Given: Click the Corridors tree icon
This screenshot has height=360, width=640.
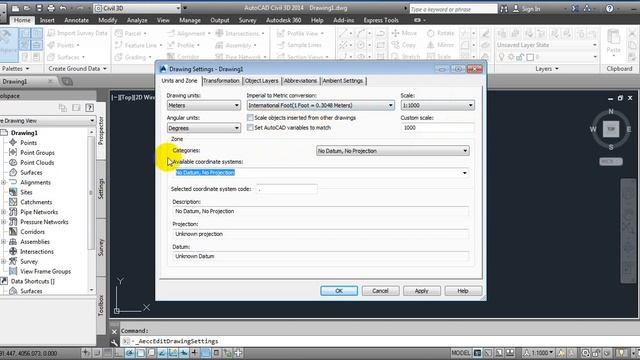Looking at the screenshot, I should [13, 231].
